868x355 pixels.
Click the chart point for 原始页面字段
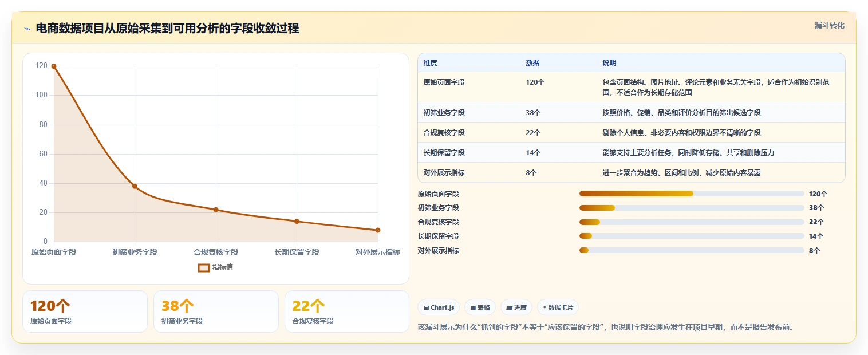coord(54,66)
